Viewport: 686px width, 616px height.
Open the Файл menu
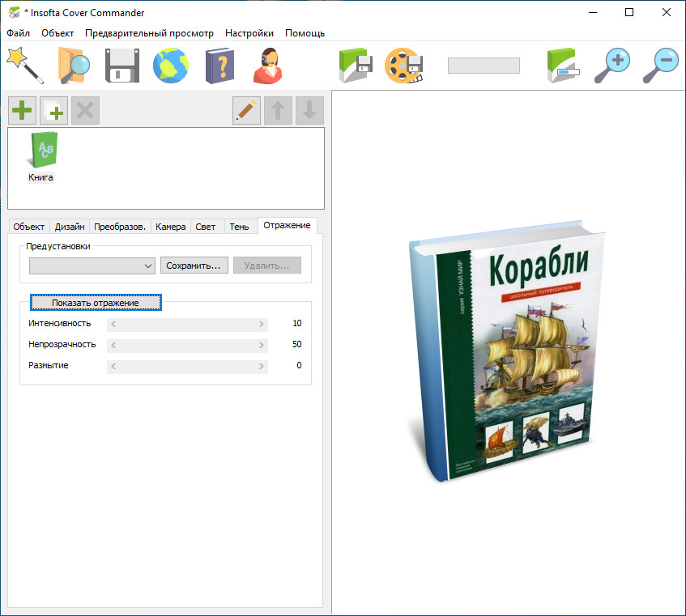(x=18, y=33)
